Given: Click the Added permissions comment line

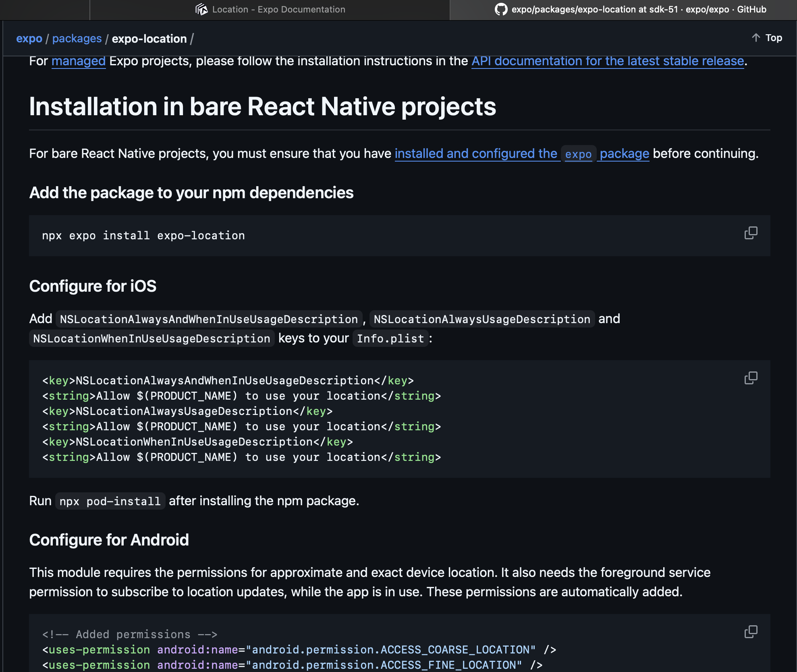Looking at the screenshot, I should 130,635.
